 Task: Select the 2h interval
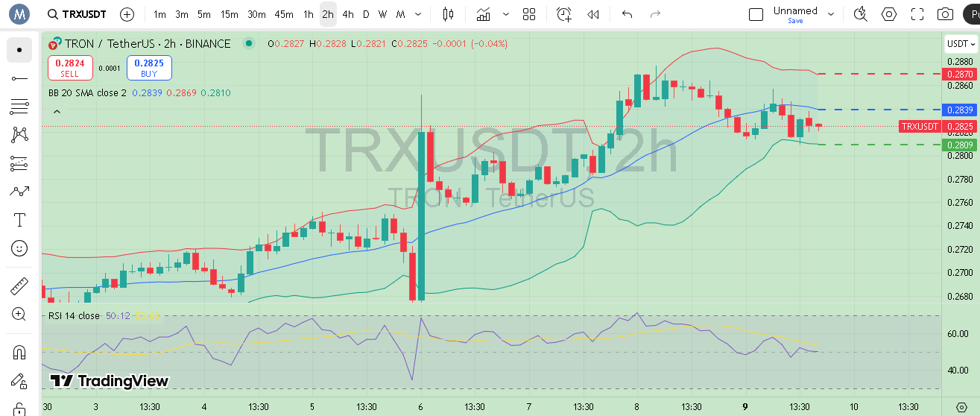[328, 14]
